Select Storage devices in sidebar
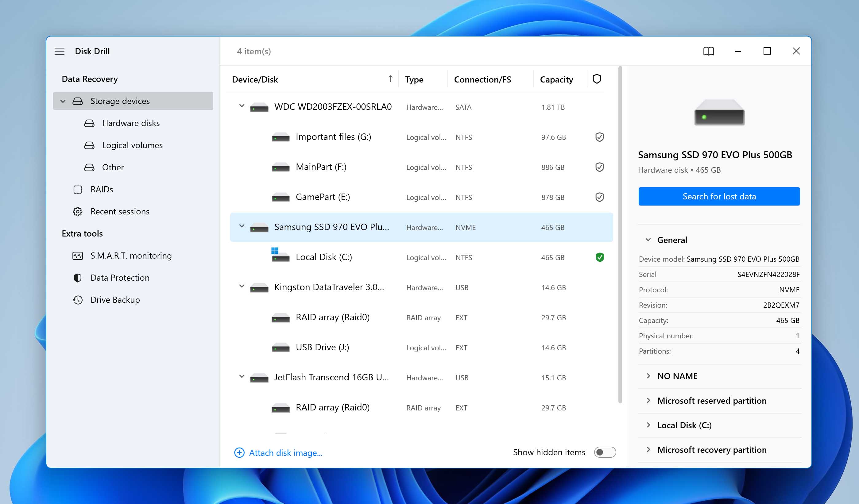The height and width of the screenshot is (504, 859). (133, 101)
